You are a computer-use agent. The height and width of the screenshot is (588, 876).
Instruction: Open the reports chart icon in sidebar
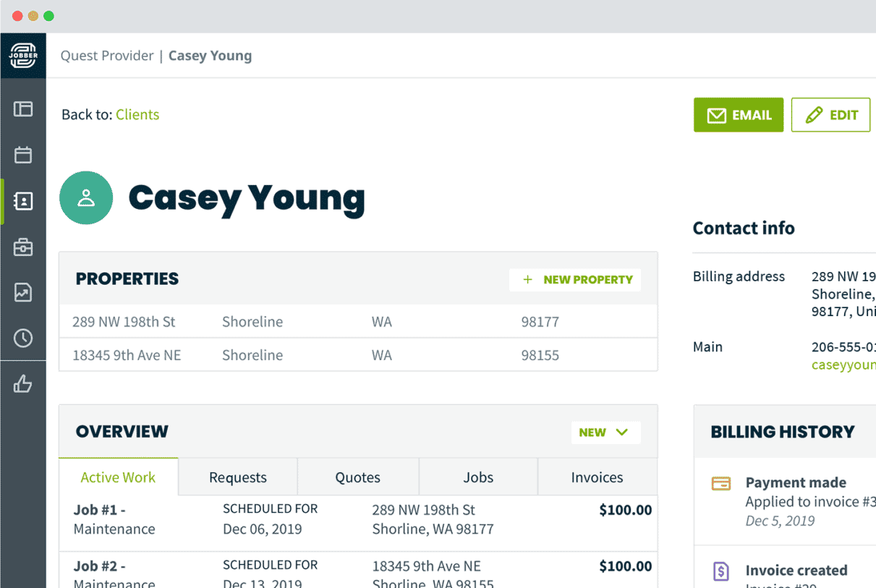(23, 292)
